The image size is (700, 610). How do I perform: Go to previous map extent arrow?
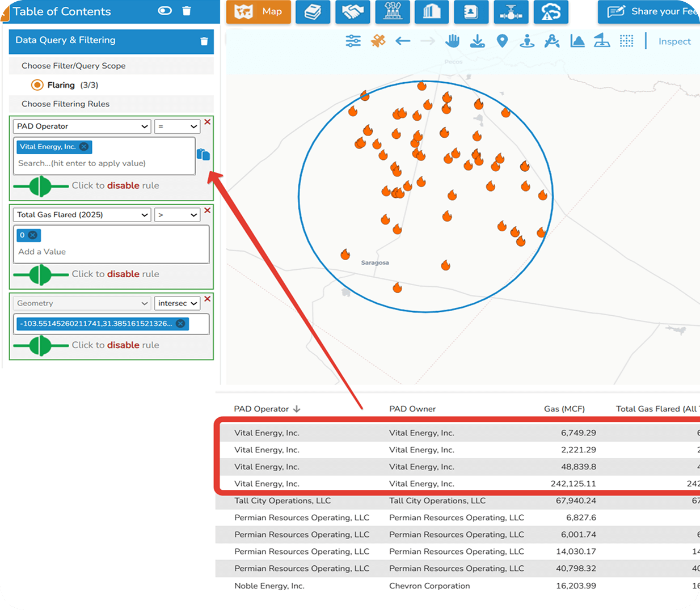click(x=403, y=41)
